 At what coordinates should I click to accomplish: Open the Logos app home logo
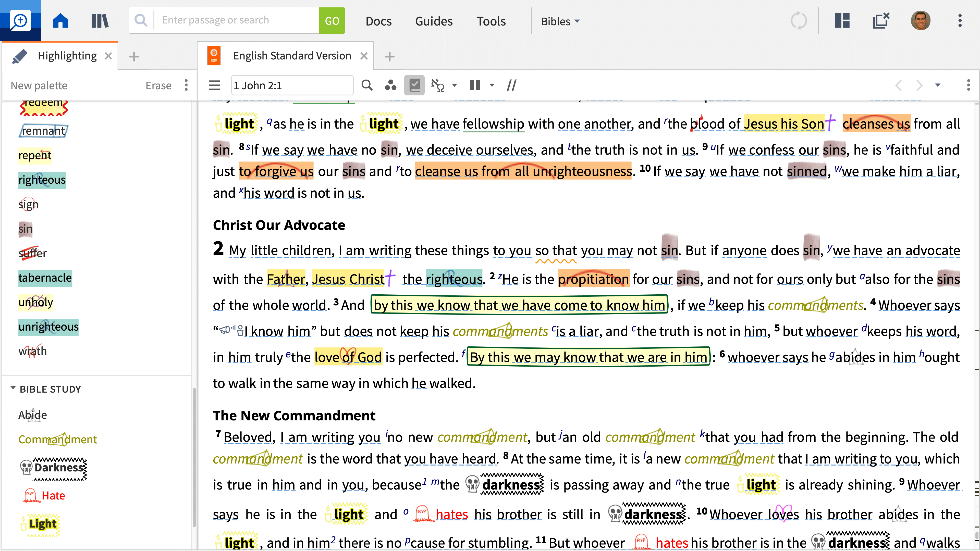click(20, 20)
